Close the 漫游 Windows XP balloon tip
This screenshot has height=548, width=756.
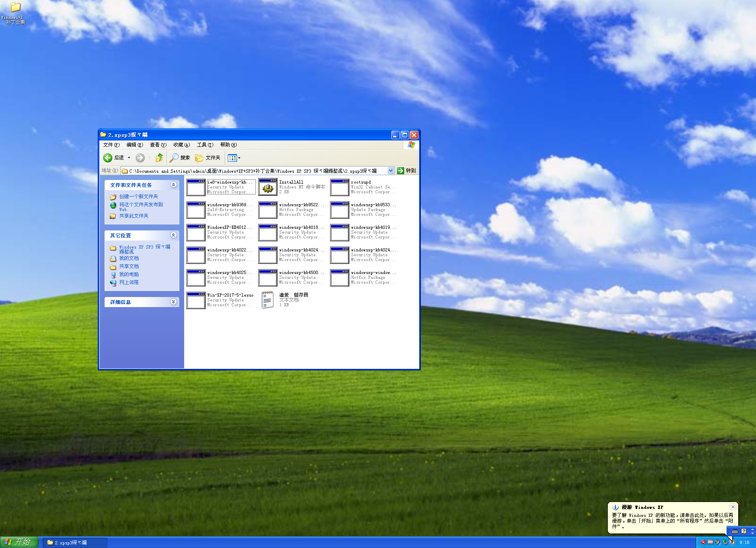coord(733,507)
